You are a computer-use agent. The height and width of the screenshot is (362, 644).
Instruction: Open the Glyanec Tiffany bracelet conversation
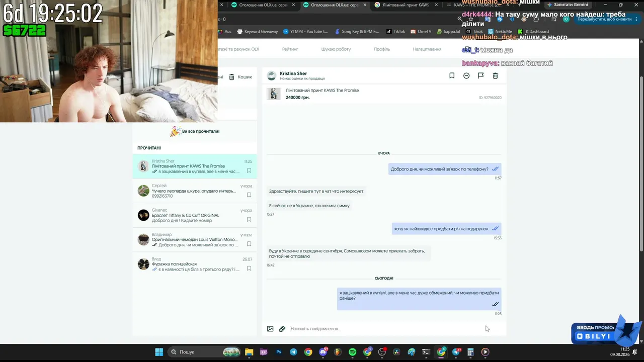[195, 215]
